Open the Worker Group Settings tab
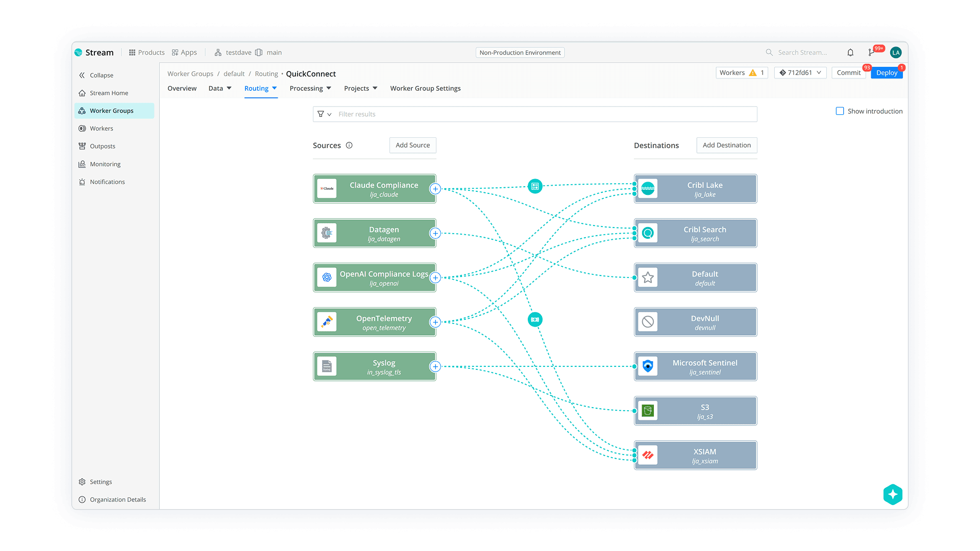This screenshot has width=980, height=551. point(425,89)
